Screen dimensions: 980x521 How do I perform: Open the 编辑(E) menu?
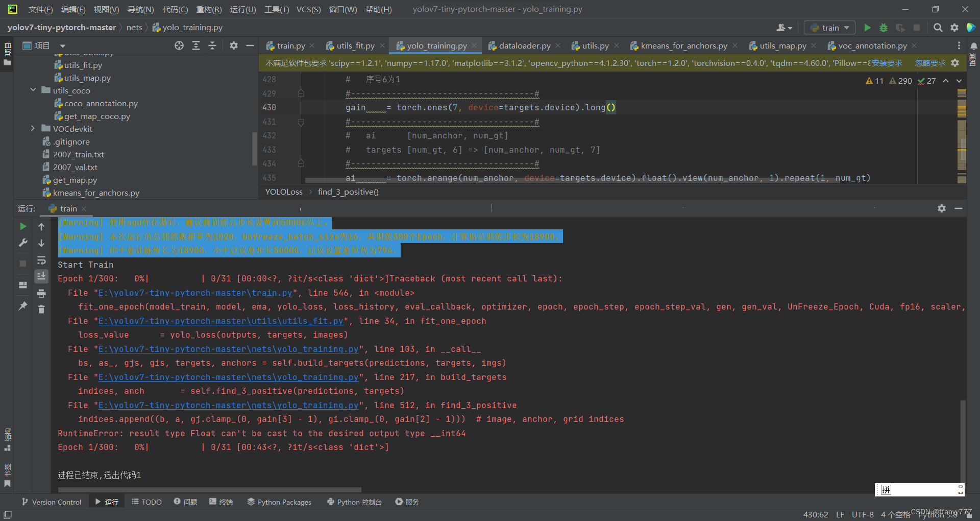[73, 9]
